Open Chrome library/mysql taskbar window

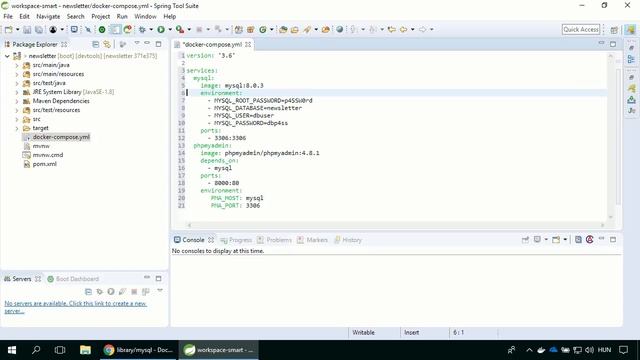tap(138, 350)
